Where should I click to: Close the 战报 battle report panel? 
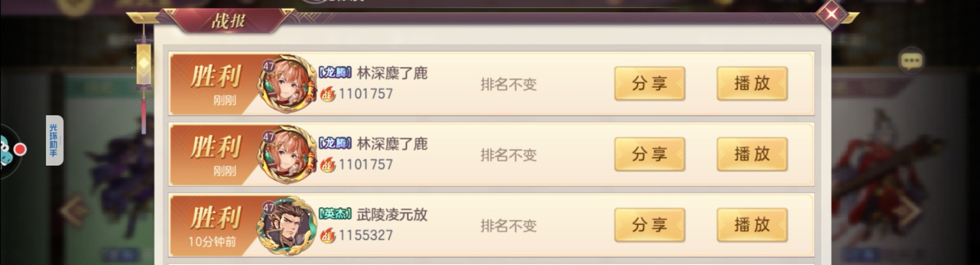click(x=832, y=14)
